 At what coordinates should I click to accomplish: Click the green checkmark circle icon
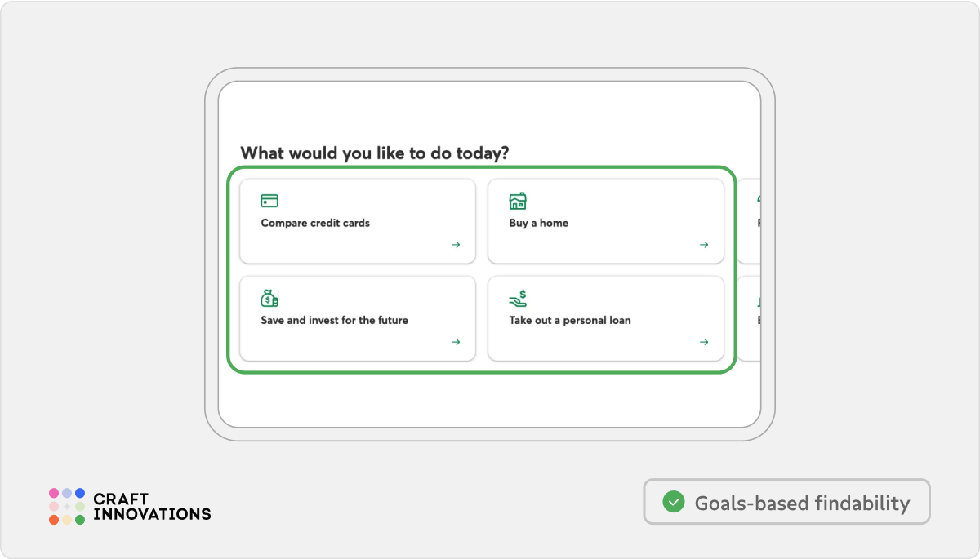pos(673,502)
